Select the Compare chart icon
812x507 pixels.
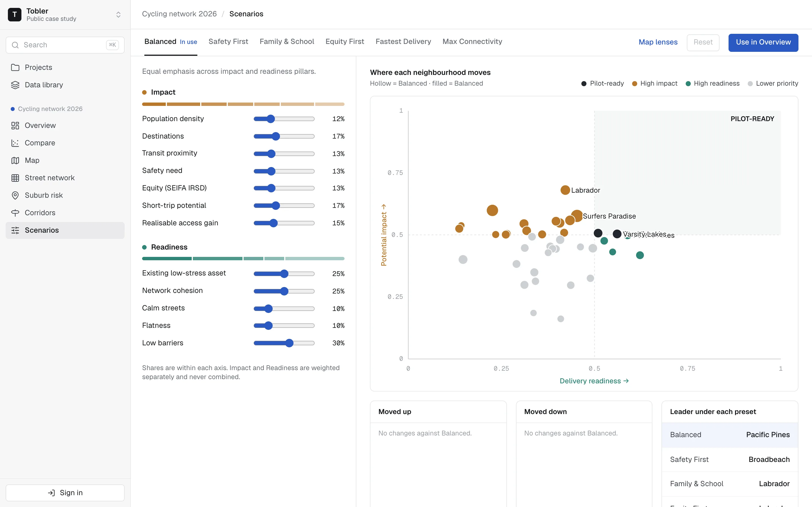[15, 143]
